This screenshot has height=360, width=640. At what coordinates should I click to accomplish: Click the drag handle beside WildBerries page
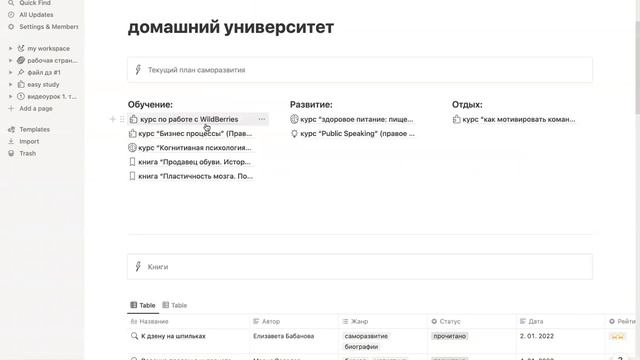point(122,119)
